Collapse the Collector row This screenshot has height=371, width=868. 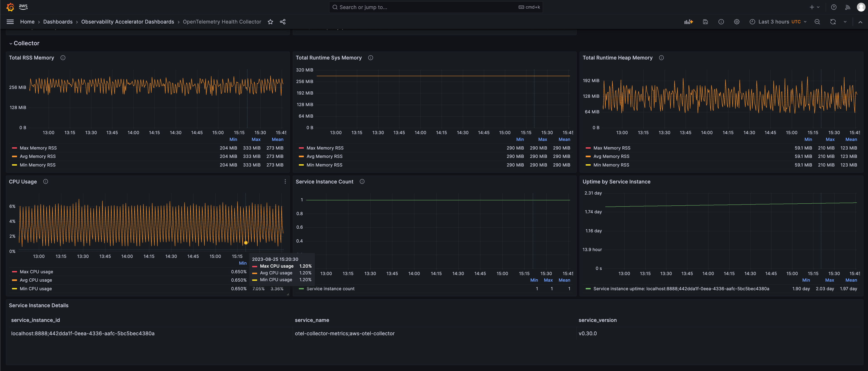[24, 43]
